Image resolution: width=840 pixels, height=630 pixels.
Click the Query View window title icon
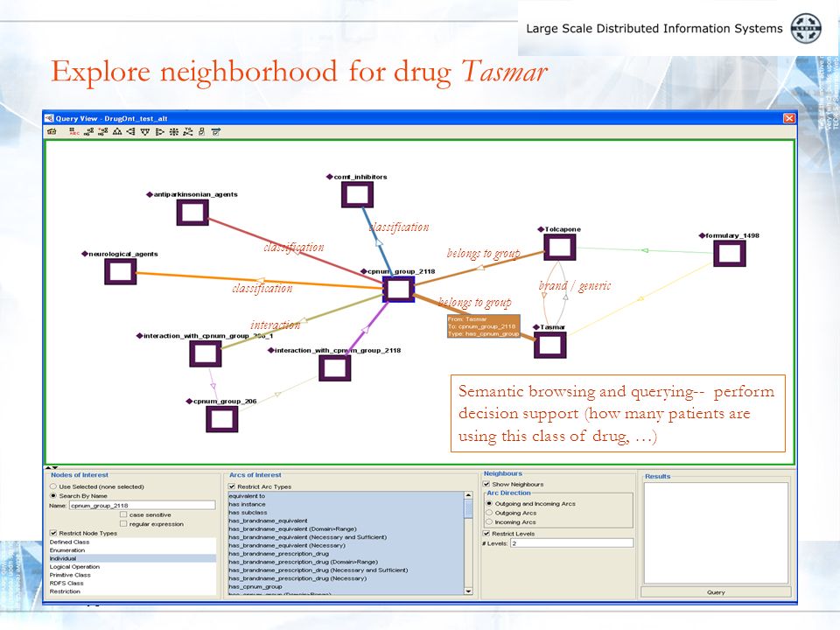click(x=49, y=118)
